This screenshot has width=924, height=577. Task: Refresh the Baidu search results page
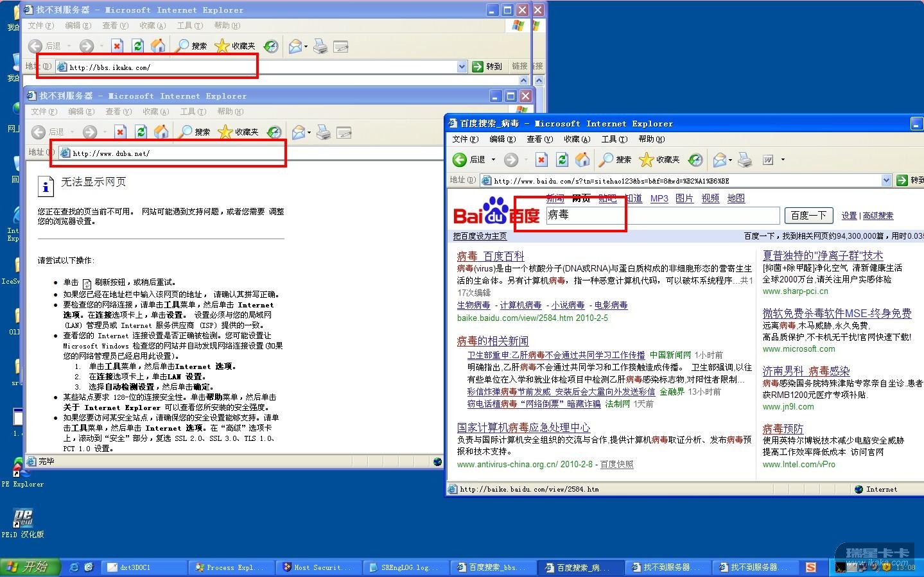(562, 160)
